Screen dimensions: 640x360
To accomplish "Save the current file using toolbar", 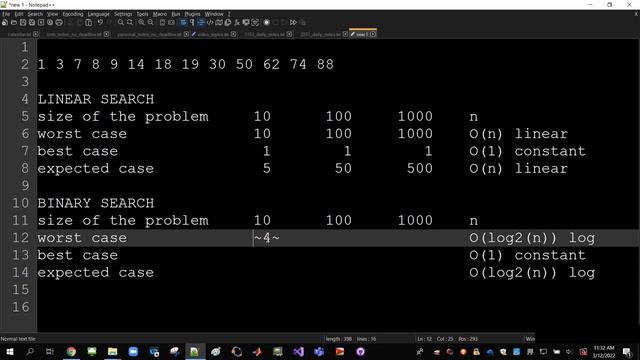I will click(23, 23).
